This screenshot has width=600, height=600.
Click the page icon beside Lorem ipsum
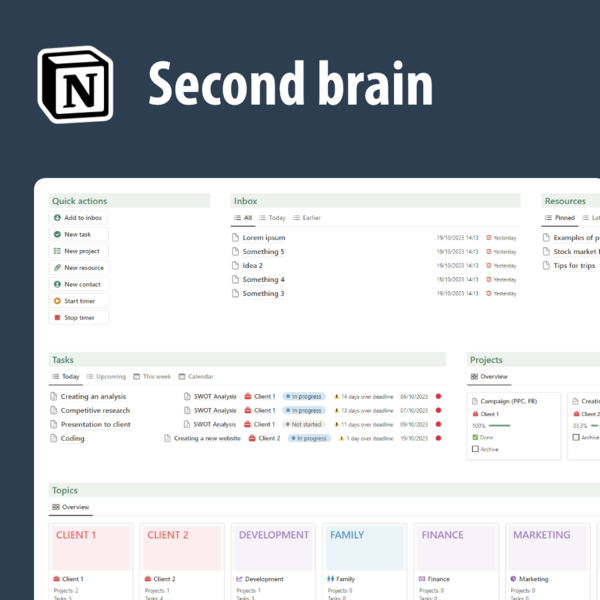pyautogui.click(x=235, y=238)
